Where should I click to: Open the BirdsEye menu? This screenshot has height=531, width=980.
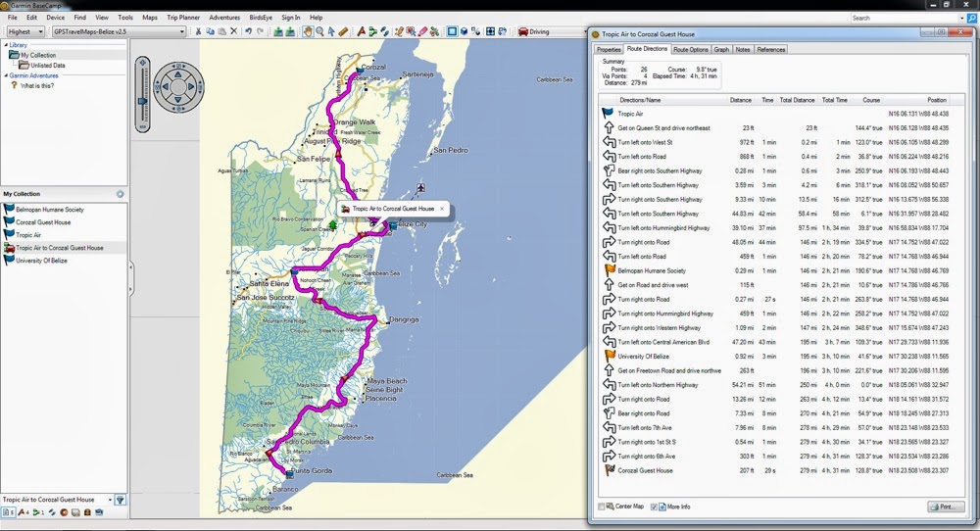click(261, 18)
